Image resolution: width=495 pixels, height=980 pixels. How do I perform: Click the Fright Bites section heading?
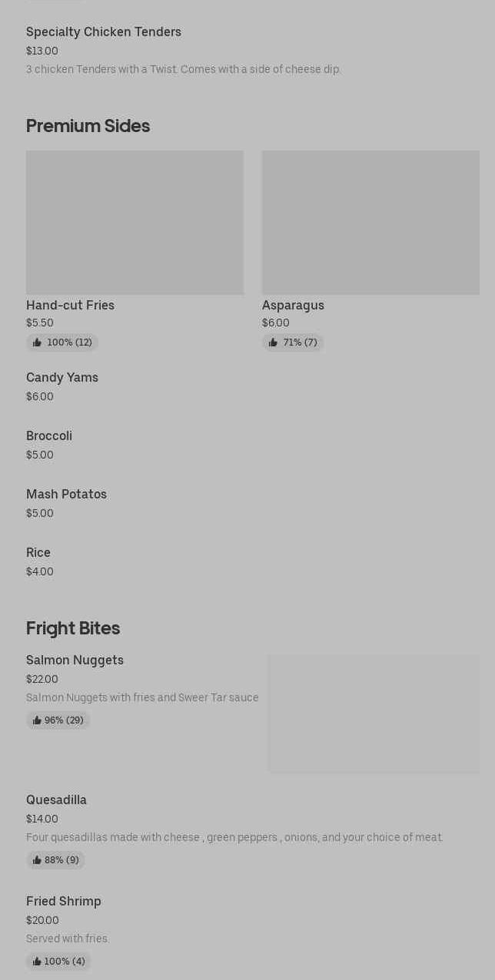click(73, 628)
